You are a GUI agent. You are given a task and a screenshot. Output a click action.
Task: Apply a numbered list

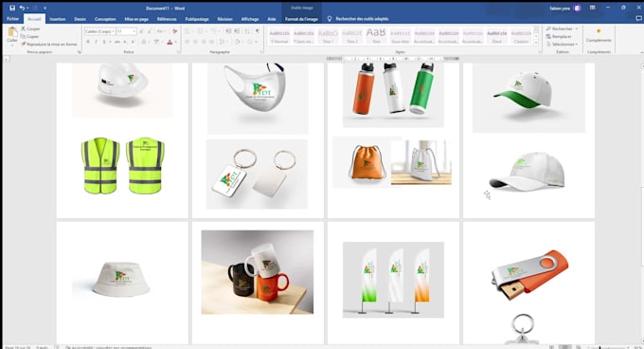point(201,31)
